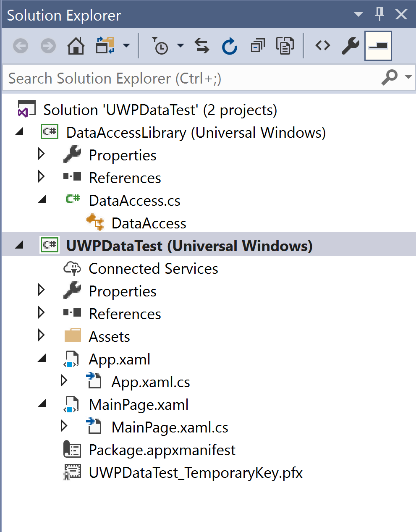Click the search magnifier in Solution Explorer
The height and width of the screenshot is (532, 416).
click(390, 78)
